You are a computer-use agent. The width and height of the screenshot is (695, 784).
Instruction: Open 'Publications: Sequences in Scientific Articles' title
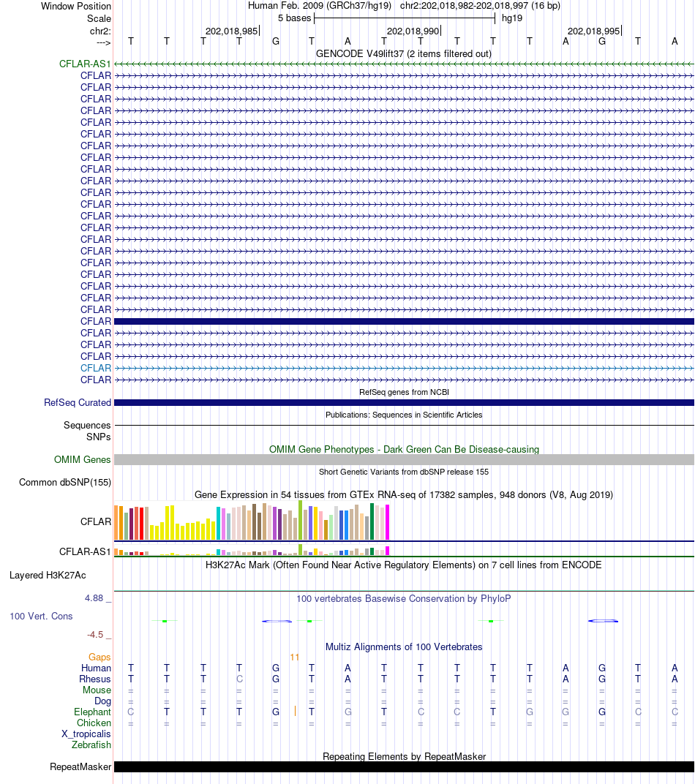pyautogui.click(x=404, y=415)
